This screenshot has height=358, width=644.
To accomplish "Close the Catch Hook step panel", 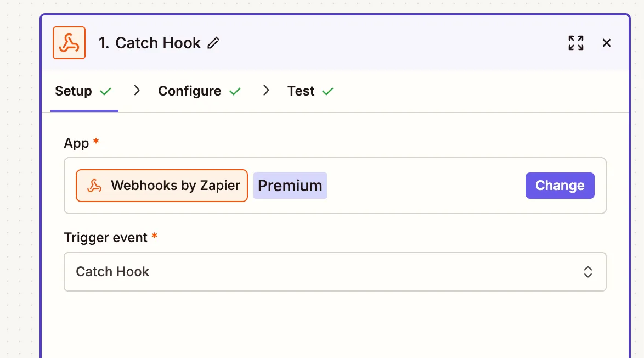I will (x=607, y=42).
